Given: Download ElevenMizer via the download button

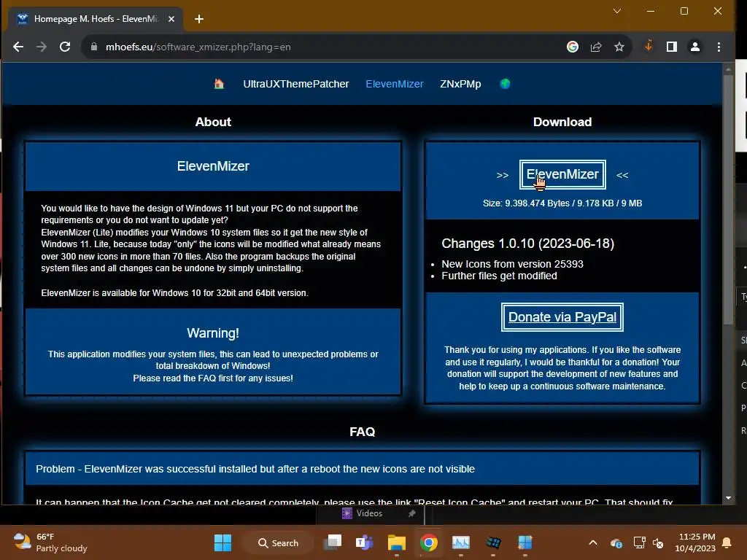Looking at the screenshot, I should (562, 175).
